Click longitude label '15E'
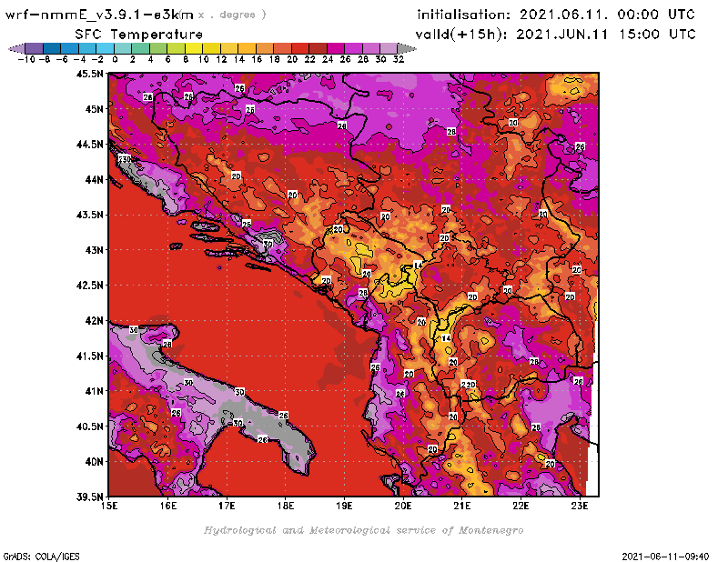This screenshot has width=728, height=562. click(109, 506)
